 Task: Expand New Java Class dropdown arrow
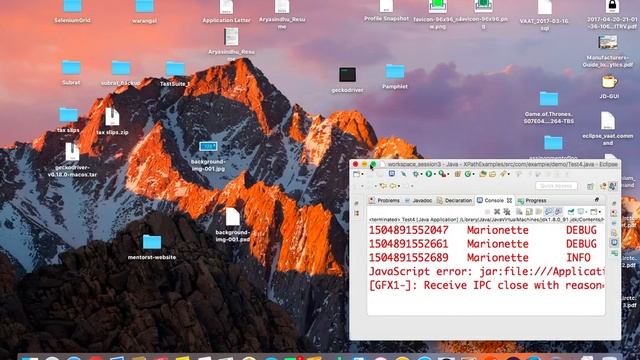473,174
